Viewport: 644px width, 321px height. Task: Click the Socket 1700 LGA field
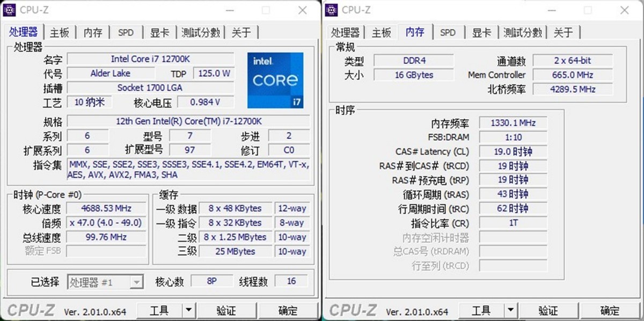[151, 87]
